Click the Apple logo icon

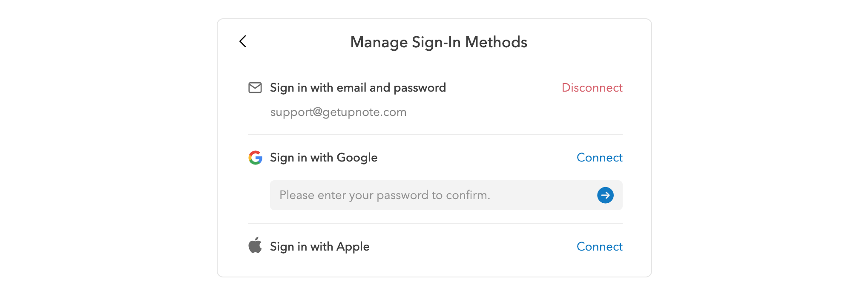(255, 245)
